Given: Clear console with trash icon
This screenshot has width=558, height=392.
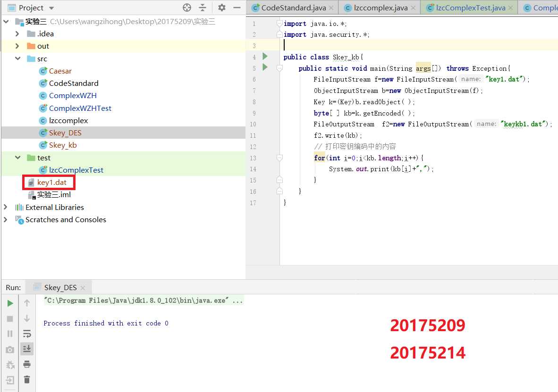Looking at the screenshot, I should (27, 380).
